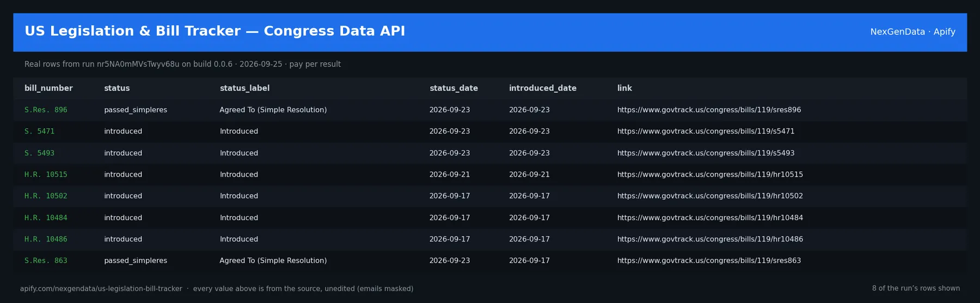Click the introduced_date column header

pyautogui.click(x=543, y=88)
